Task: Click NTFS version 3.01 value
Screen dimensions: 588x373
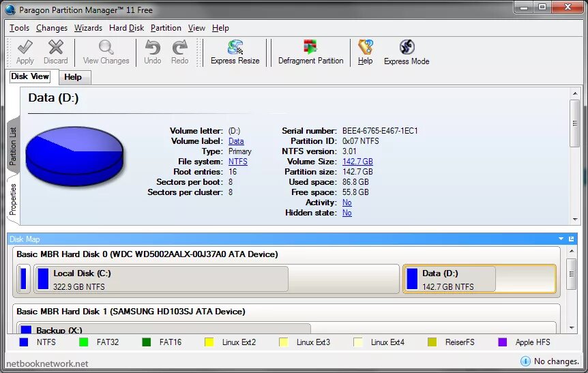Action: pos(349,151)
